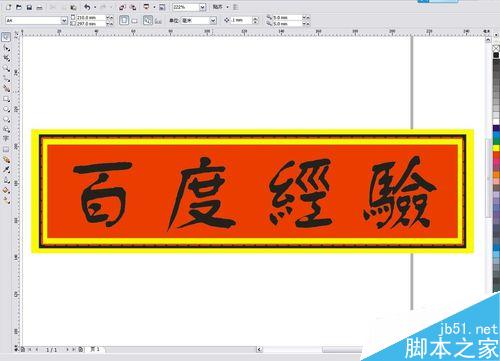
Task: Pick the green swatch in the palette
Action: pyautogui.click(x=496, y=141)
